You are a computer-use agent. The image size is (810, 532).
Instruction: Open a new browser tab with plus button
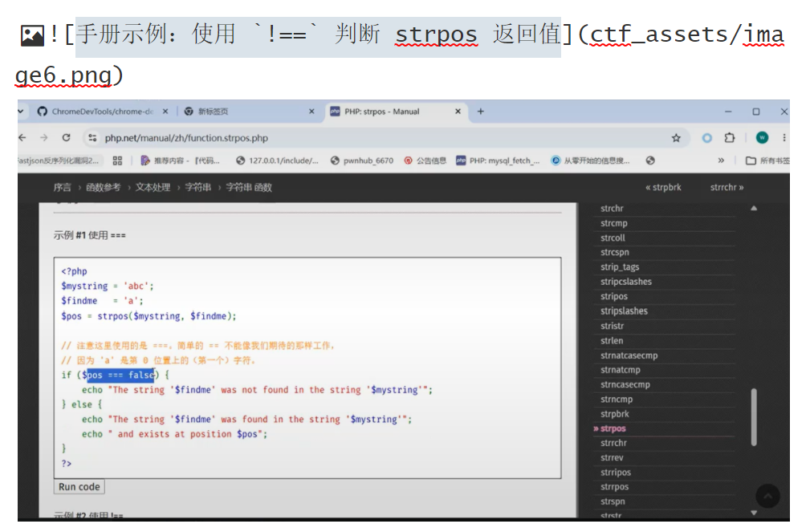click(480, 111)
